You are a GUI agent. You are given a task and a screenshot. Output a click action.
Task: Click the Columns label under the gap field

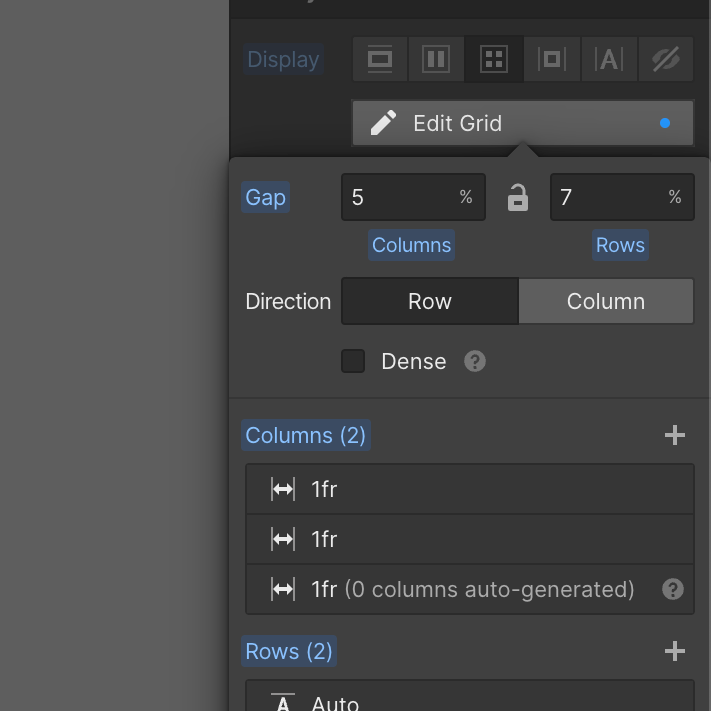[411, 245]
